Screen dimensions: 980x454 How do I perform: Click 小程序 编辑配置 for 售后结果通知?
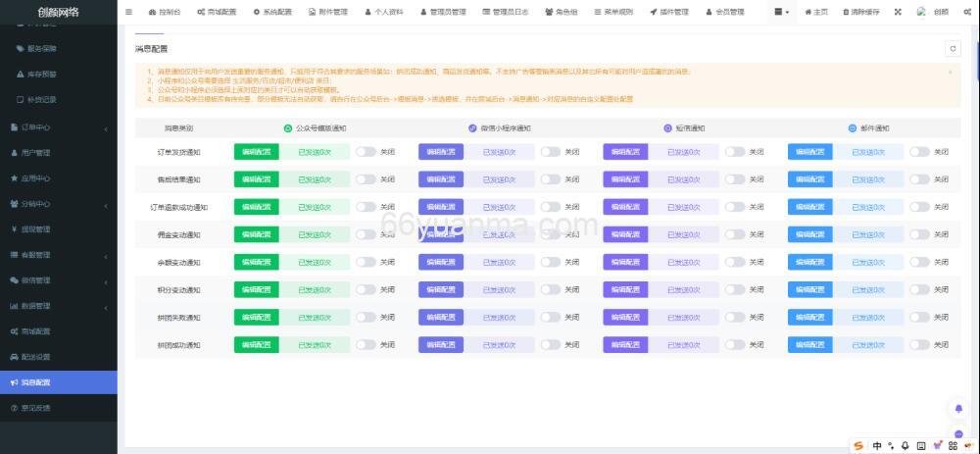441,179
